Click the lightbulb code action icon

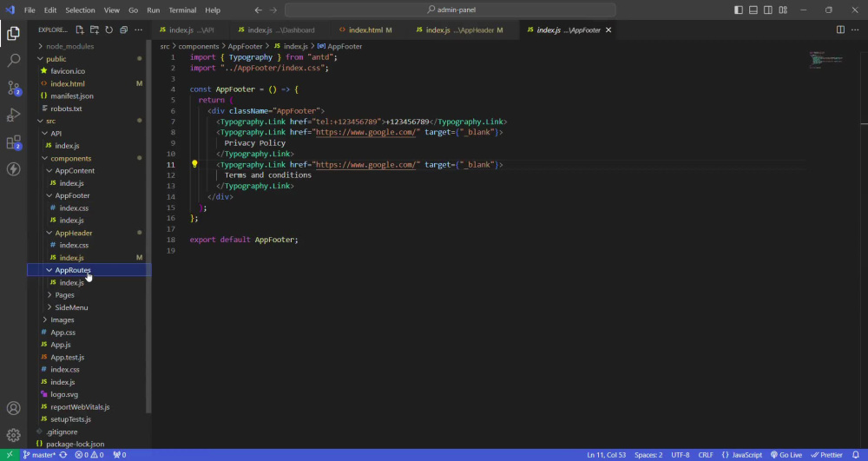pos(194,164)
